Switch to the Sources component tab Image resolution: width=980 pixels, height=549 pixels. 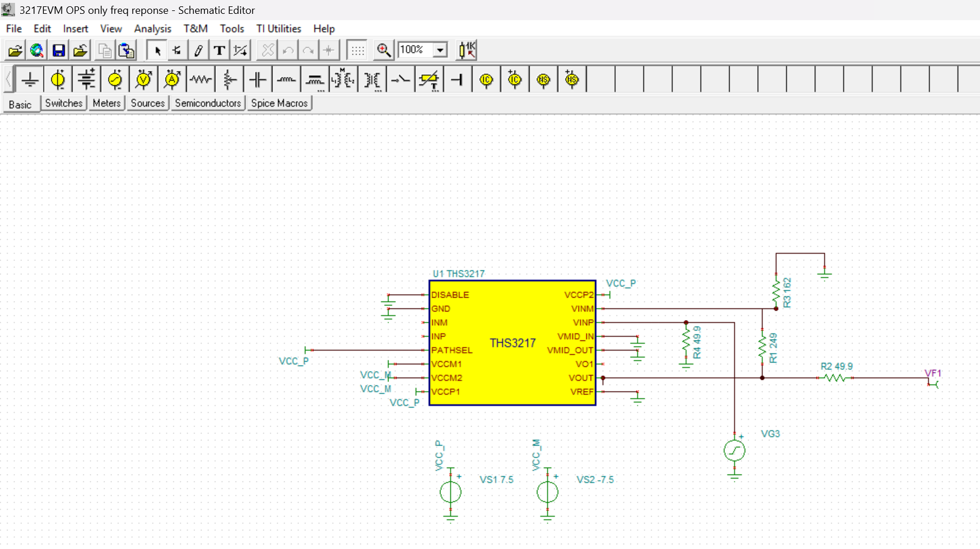click(148, 103)
